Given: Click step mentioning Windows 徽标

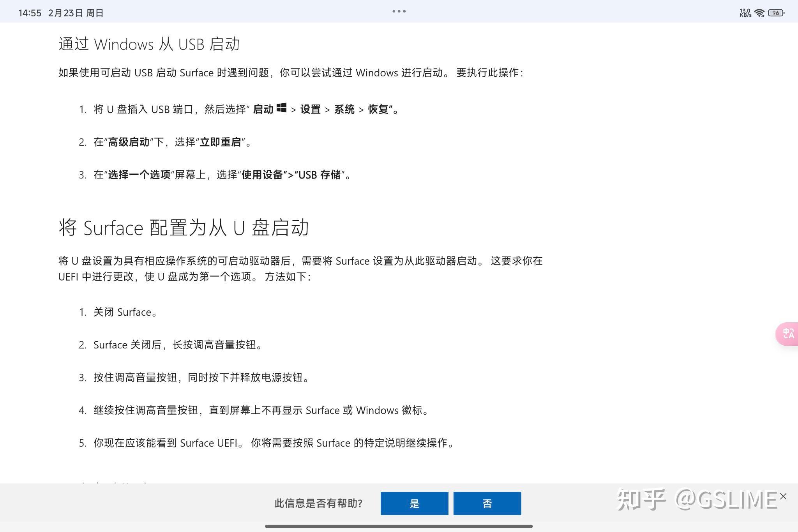Looking at the screenshot, I should point(261,410).
